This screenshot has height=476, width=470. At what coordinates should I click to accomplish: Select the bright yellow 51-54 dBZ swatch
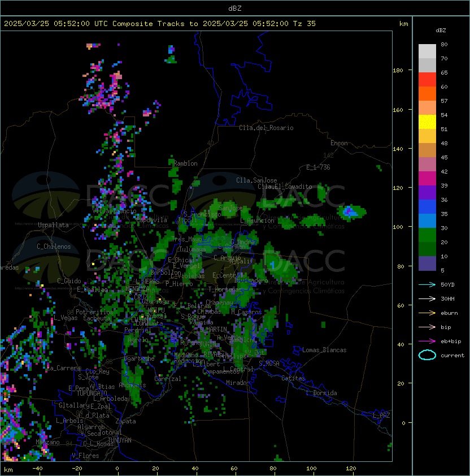tap(427, 122)
